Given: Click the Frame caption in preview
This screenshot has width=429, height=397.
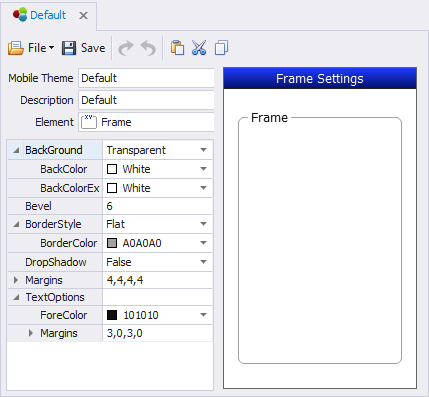Looking at the screenshot, I should [x=269, y=118].
